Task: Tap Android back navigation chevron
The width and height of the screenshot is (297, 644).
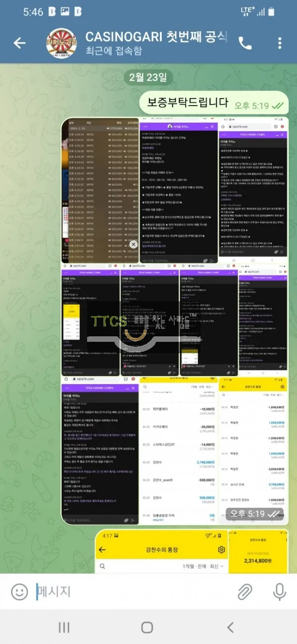Action: click(x=230, y=628)
